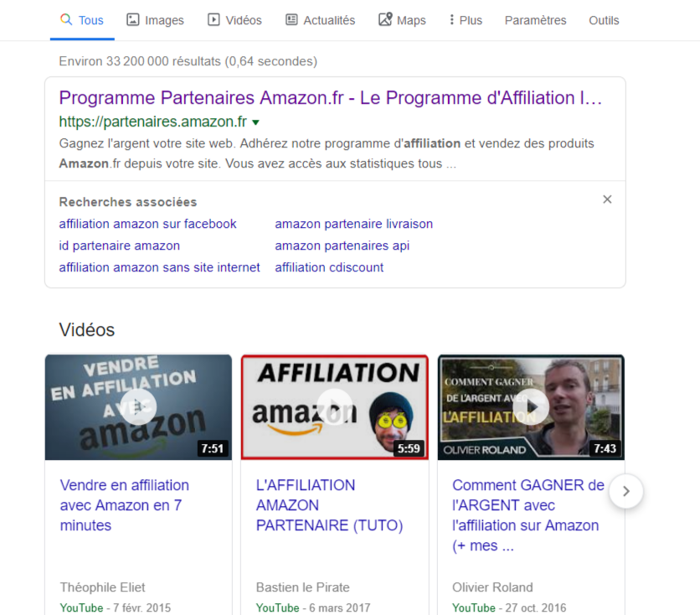This screenshot has height=615, width=700.
Task: Click the partenaires.amazon.fr URL
Action: click(x=152, y=121)
